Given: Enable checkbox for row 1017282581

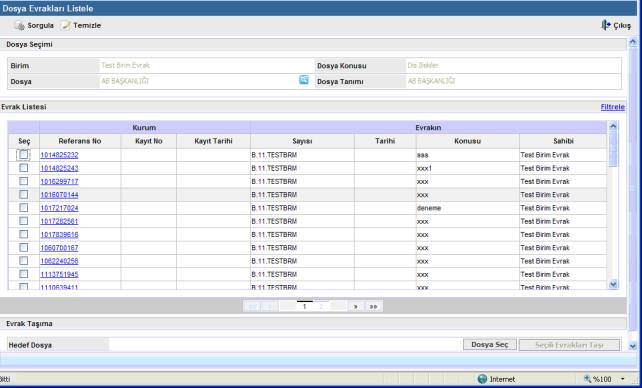Looking at the screenshot, I should 24,221.
